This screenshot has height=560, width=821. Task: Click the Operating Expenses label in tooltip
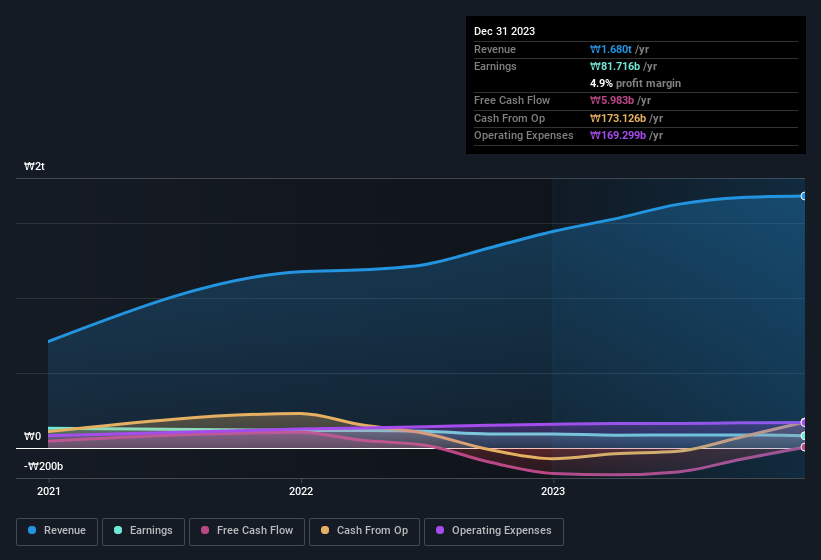click(524, 136)
